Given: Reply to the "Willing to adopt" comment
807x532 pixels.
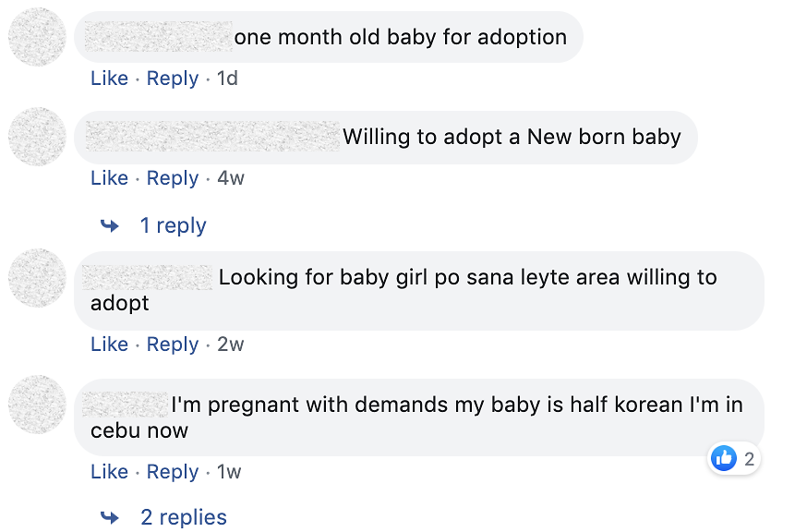Looking at the screenshot, I should pyautogui.click(x=173, y=178).
